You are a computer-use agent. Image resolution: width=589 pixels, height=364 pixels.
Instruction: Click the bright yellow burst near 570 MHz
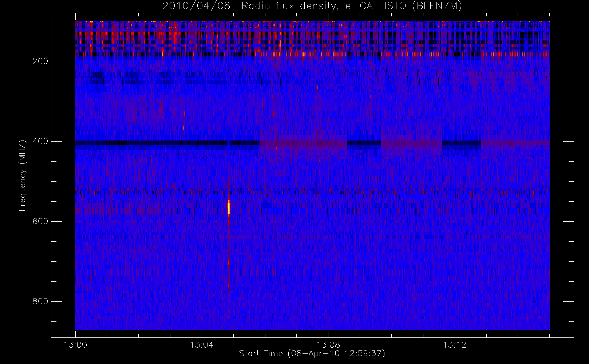[x=229, y=207]
